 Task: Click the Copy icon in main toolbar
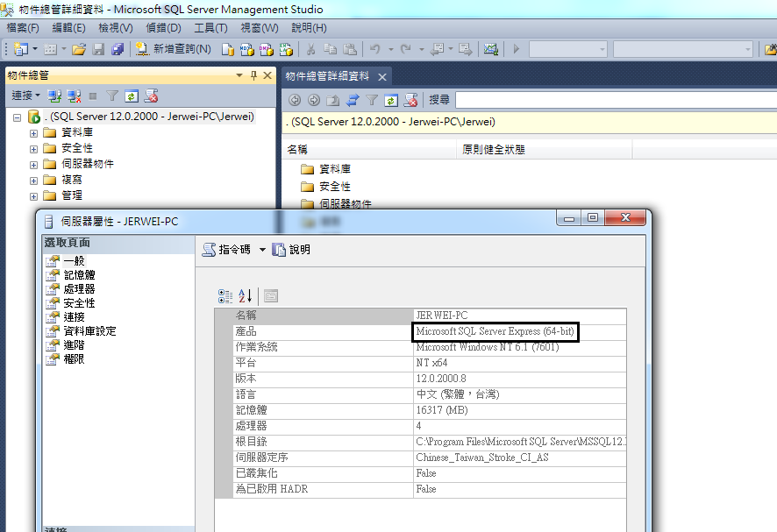click(x=330, y=49)
